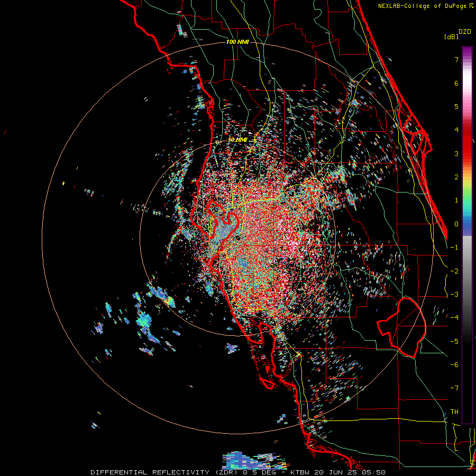
Task: Click the "5" value on the color scale
Action: click(x=456, y=106)
